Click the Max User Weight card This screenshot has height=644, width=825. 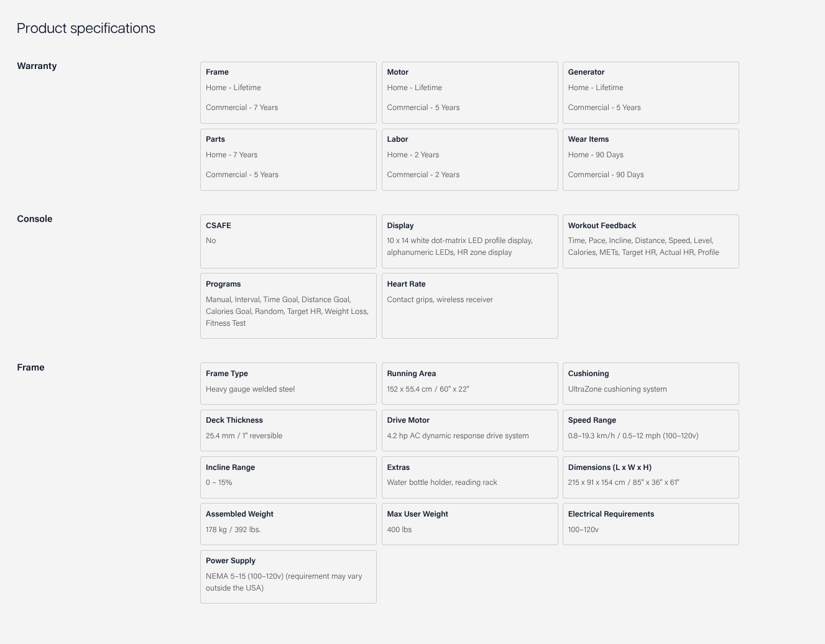pyautogui.click(x=469, y=523)
